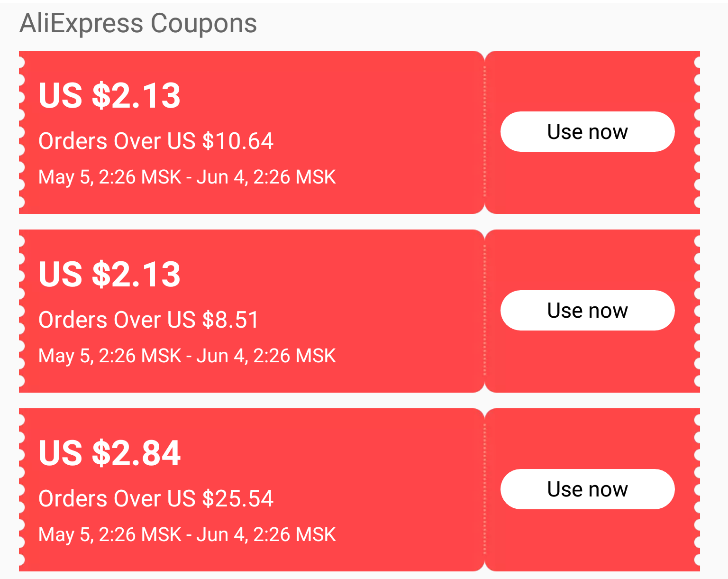Click the validity dates on the second coupon
The image size is (728, 579).
[x=187, y=356]
